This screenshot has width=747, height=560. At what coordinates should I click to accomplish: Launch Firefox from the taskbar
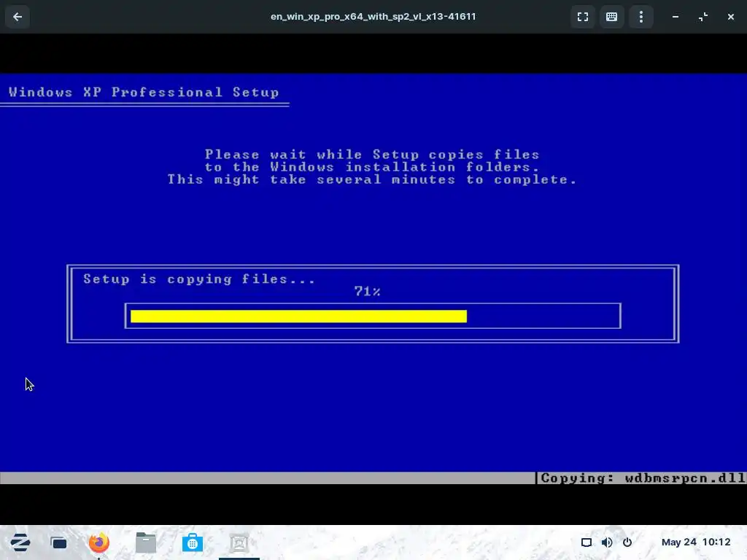(x=98, y=542)
